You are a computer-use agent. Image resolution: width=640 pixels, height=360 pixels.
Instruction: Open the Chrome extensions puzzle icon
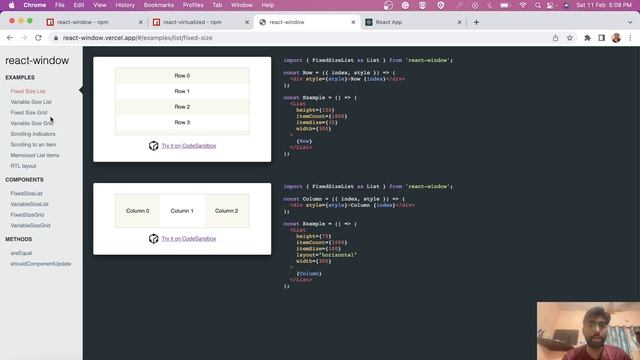coord(587,38)
